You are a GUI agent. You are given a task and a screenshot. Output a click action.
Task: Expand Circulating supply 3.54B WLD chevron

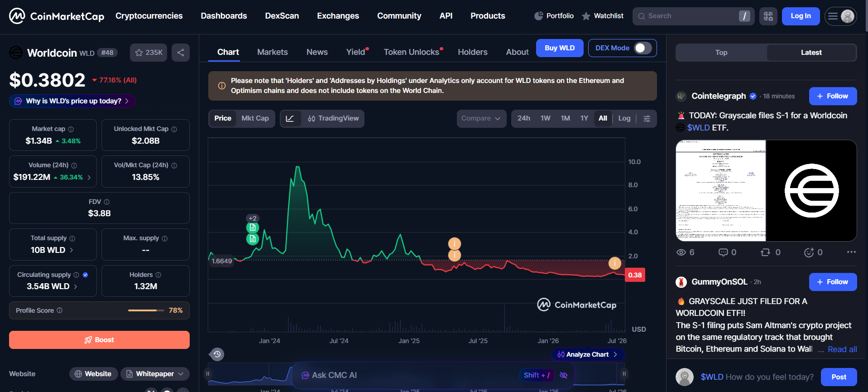[x=76, y=286]
